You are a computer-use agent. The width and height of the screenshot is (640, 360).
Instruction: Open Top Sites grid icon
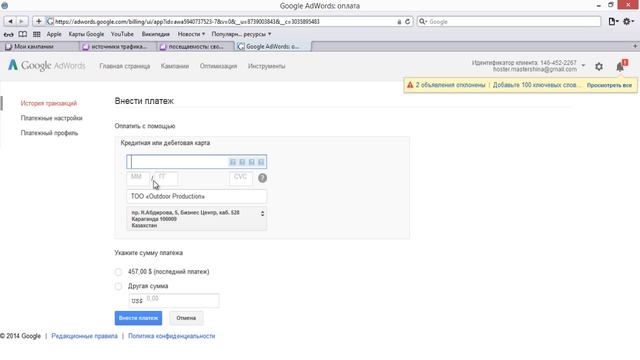point(37,34)
